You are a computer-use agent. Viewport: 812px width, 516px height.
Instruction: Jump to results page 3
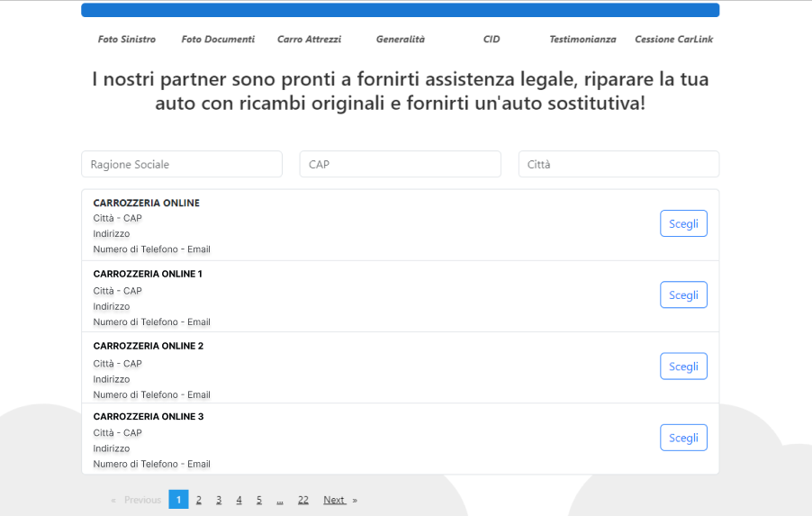[219, 500]
